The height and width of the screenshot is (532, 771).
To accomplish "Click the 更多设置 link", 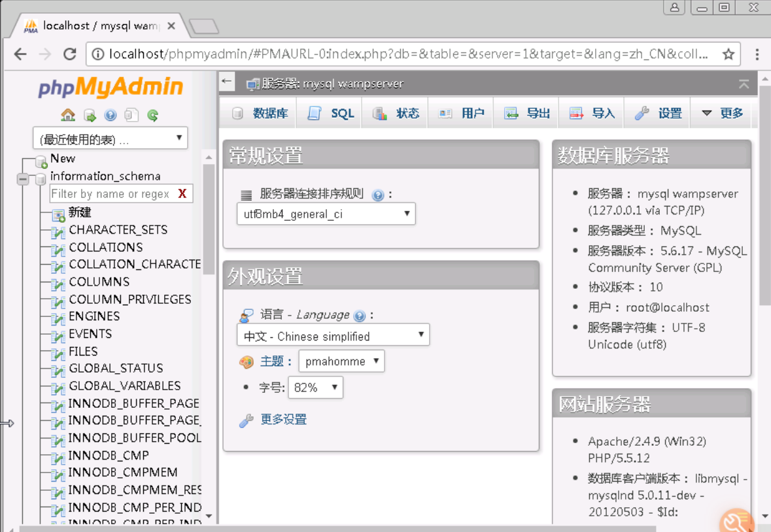I will (284, 419).
